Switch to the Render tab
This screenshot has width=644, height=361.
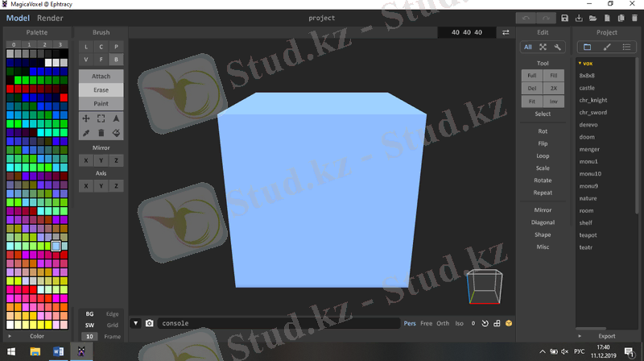pos(50,18)
